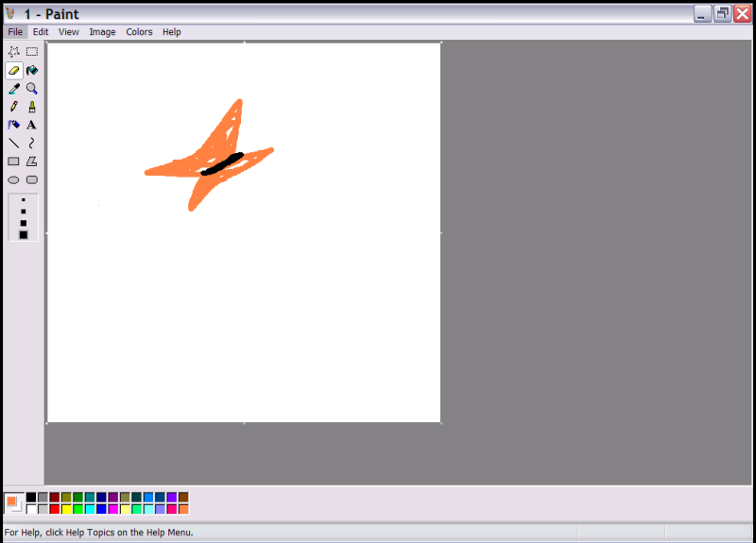Choose the pure blue swatch in bottom row
The height and width of the screenshot is (543, 756).
(x=101, y=509)
